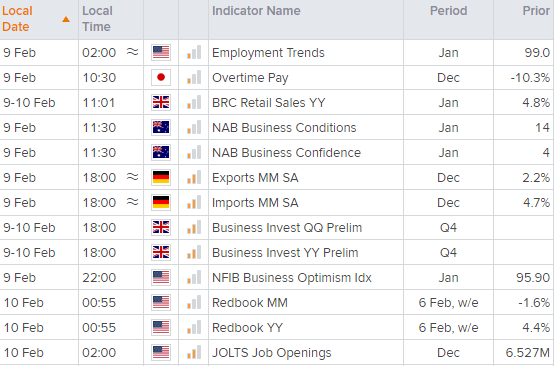
Task: Click the US flag beside Redbook YY
Action: click(161, 327)
